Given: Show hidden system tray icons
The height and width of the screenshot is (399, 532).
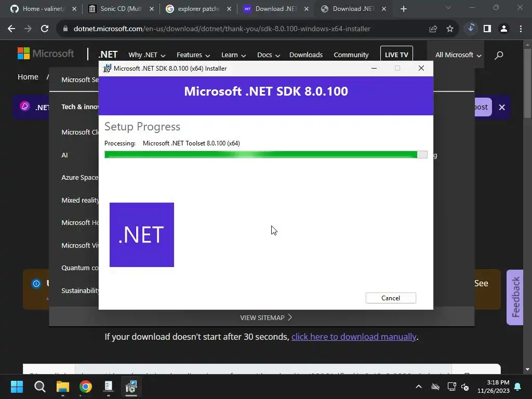Looking at the screenshot, I should 419,387.
